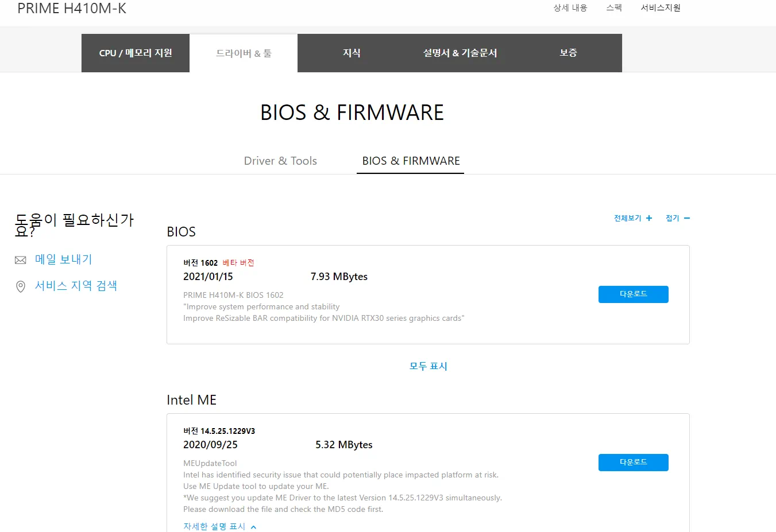Click the 'Improve ReSizable BAR compatibility' line
The image size is (776, 532).
tap(324, 318)
